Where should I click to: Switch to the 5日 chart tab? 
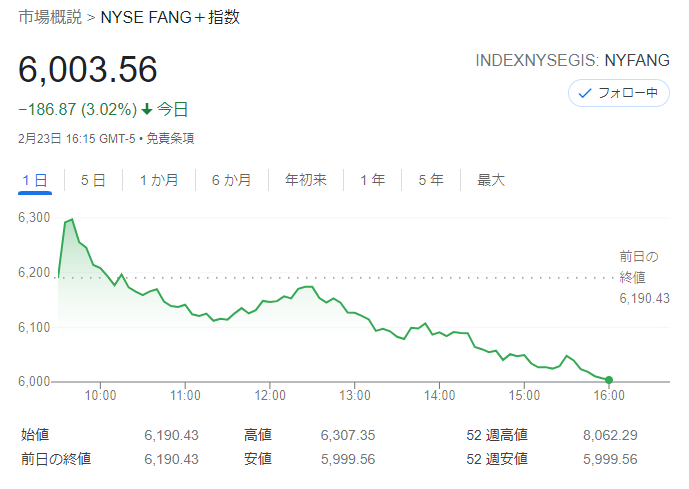[93, 180]
